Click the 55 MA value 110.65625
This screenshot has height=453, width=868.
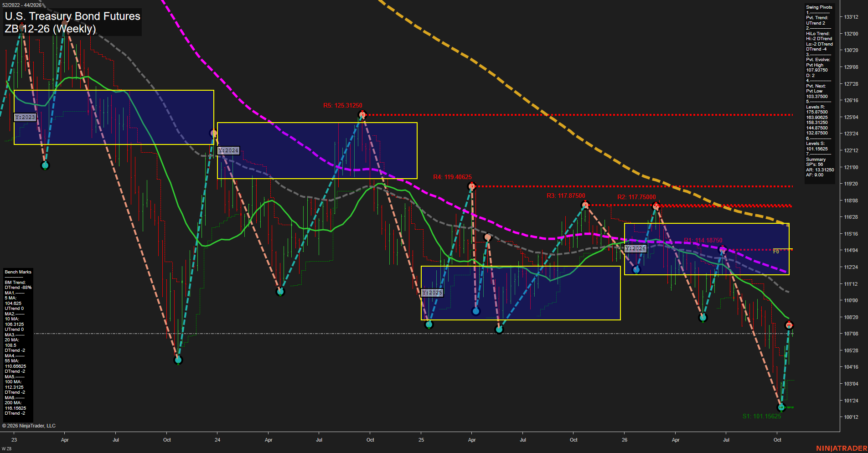(x=15, y=366)
